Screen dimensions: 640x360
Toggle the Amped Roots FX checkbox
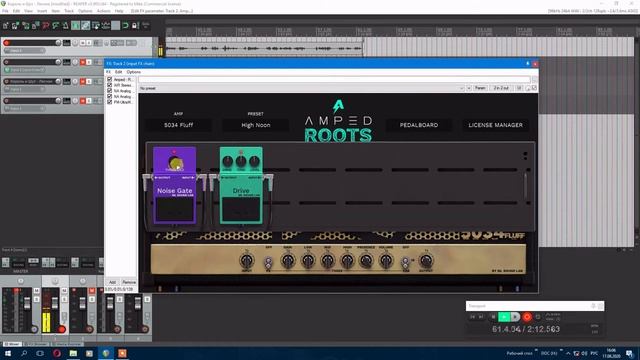109,79
